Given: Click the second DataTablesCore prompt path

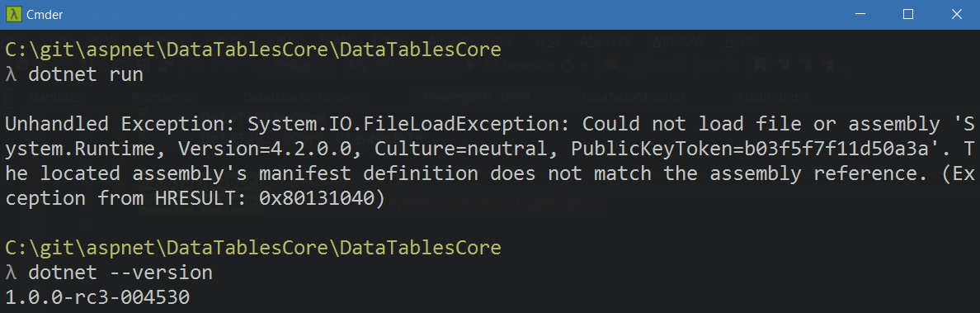Looking at the screenshot, I should tap(253, 248).
